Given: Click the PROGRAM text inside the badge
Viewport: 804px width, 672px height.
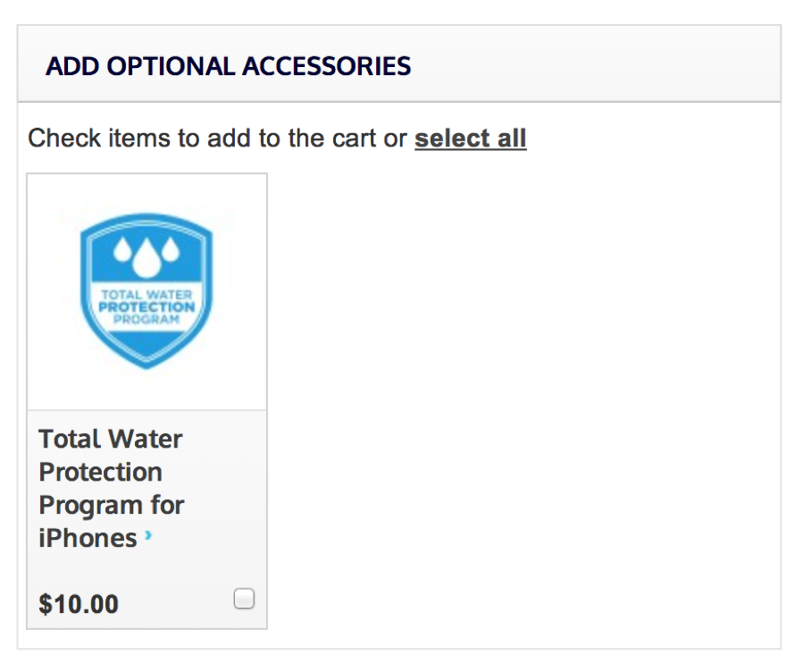Looking at the screenshot, I should point(147,319).
